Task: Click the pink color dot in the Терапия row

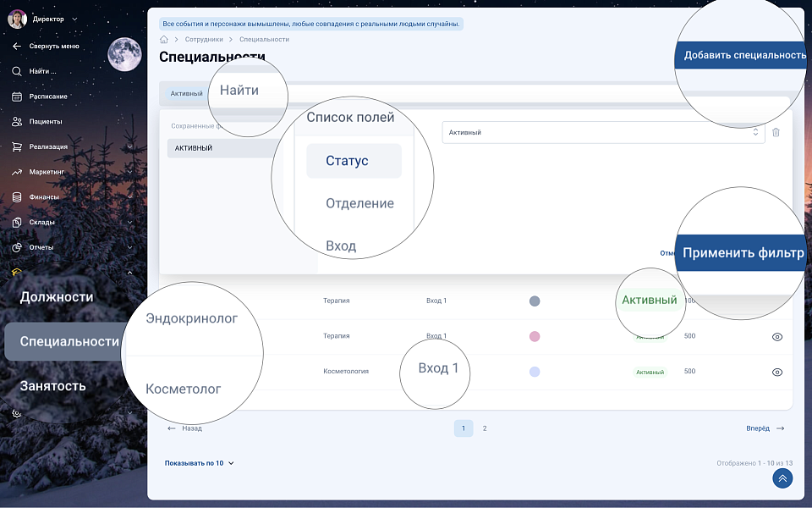Action: (535, 336)
